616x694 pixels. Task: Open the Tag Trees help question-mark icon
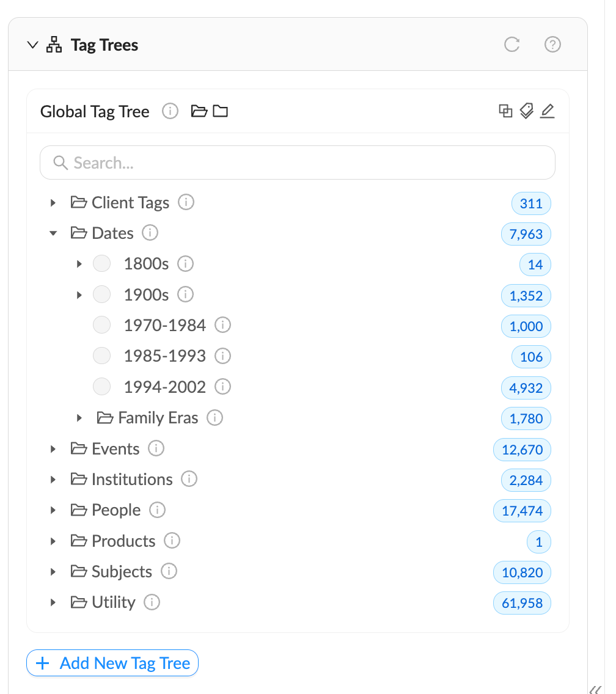pyautogui.click(x=552, y=44)
